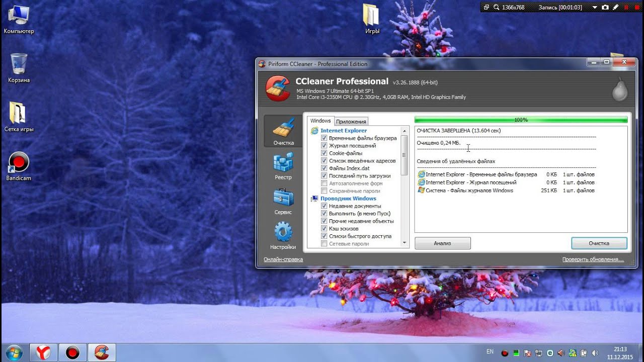Open the Игры folder on desktop
This screenshot has height=362, width=644.
pyautogui.click(x=372, y=19)
